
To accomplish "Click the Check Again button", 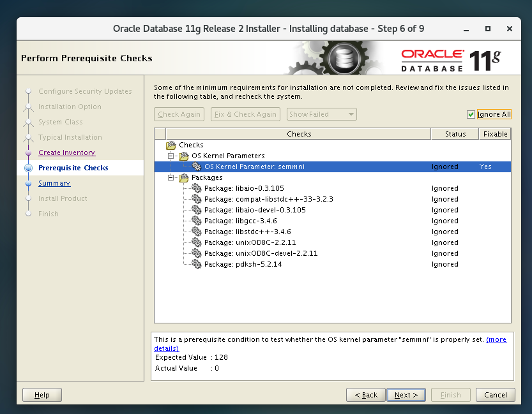I will click(x=179, y=114).
